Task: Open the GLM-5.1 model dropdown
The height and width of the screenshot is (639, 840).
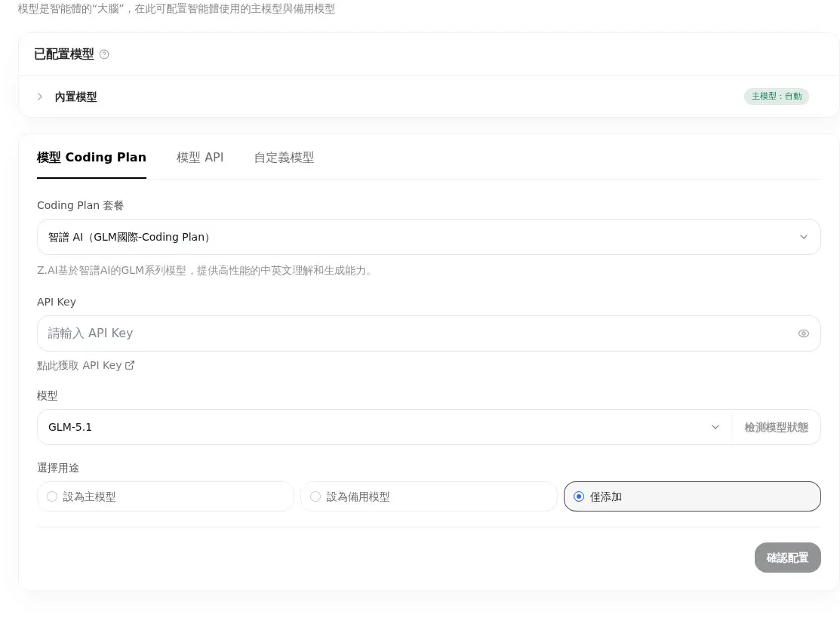Action: 384,427
